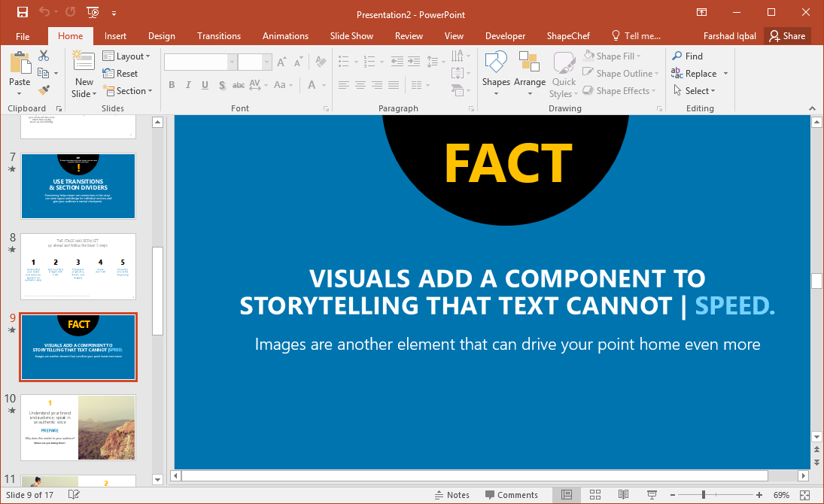This screenshot has width=824, height=504.
Task: Click the zoom slider handle
Action: (x=704, y=495)
